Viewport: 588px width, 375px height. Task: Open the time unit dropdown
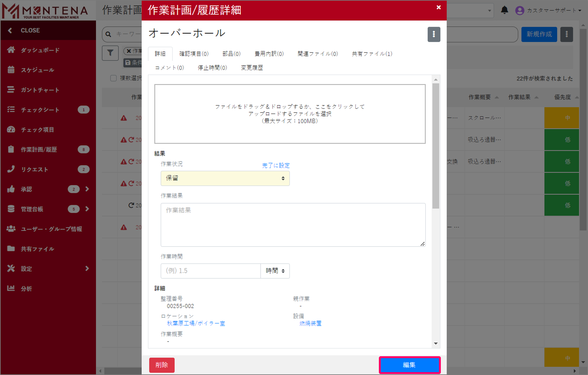275,271
